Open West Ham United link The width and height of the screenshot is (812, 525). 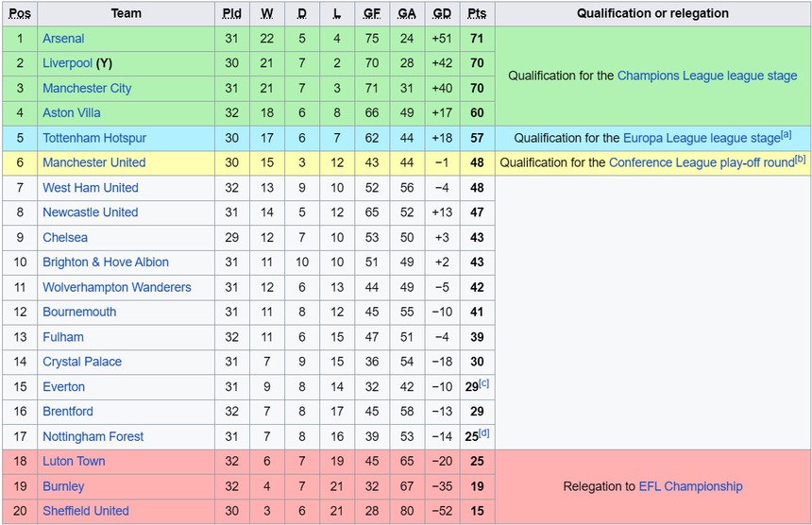click(90, 188)
